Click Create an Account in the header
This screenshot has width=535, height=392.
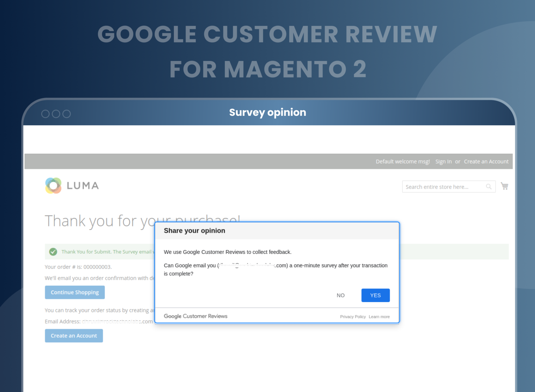[486, 162]
